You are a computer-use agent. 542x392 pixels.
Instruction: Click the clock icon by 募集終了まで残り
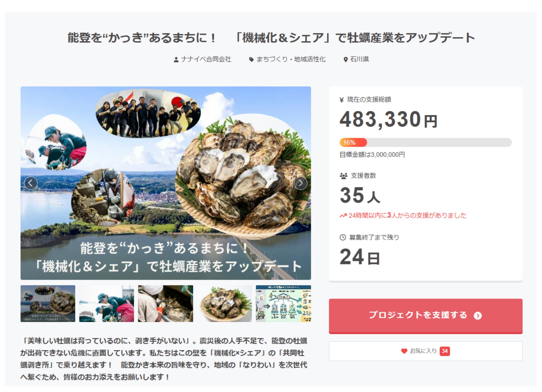343,237
